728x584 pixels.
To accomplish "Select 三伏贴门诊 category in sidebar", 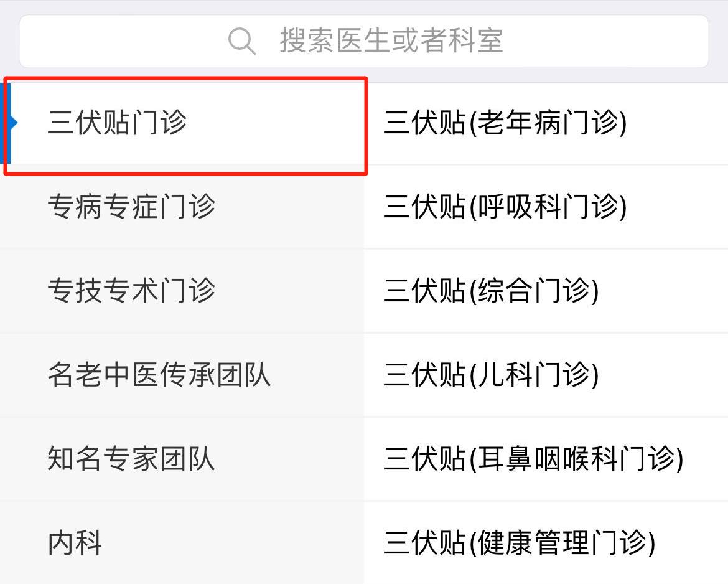I will (x=117, y=123).
